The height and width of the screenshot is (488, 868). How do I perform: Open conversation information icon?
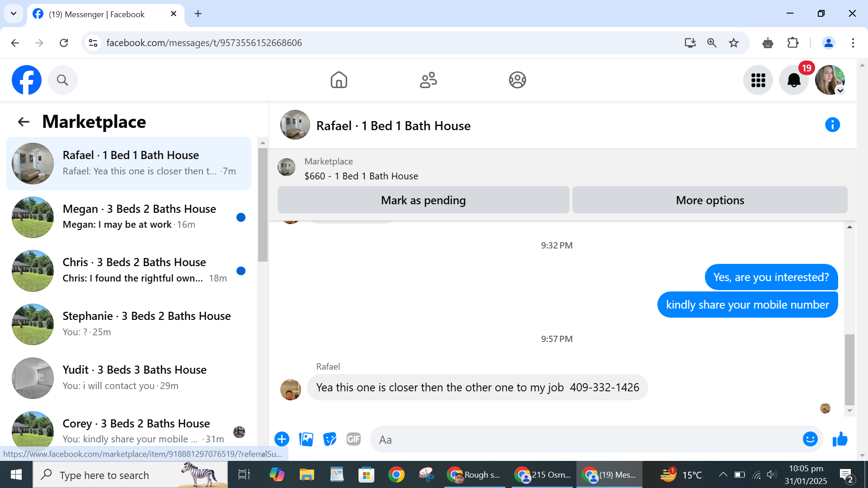tap(832, 125)
